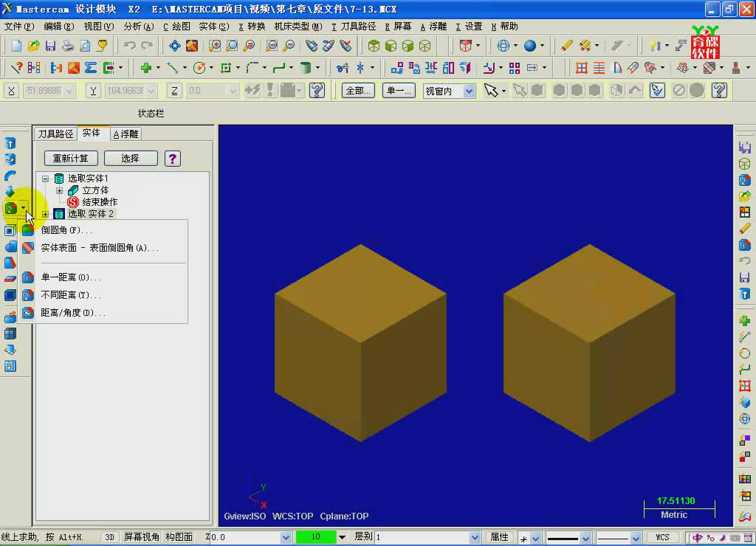Open the 层别 level dropdown
Viewport: 756px width, 546px height.
click(x=475, y=537)
